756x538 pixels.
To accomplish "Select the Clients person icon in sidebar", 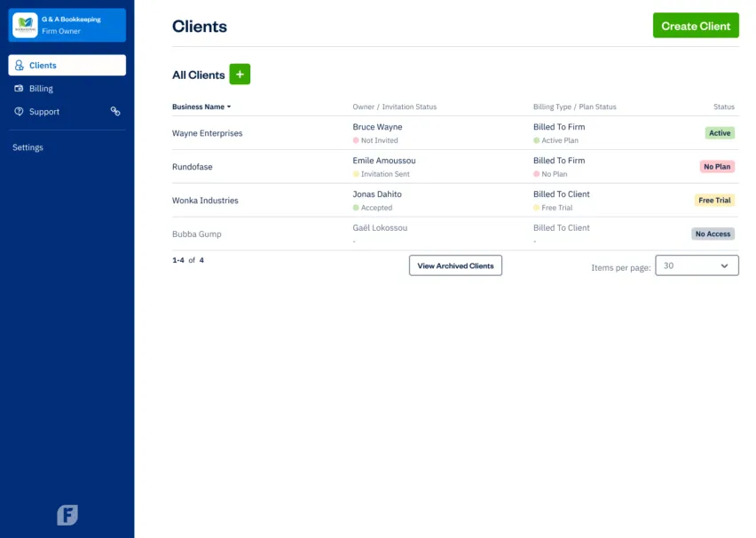I will (20, 64).
